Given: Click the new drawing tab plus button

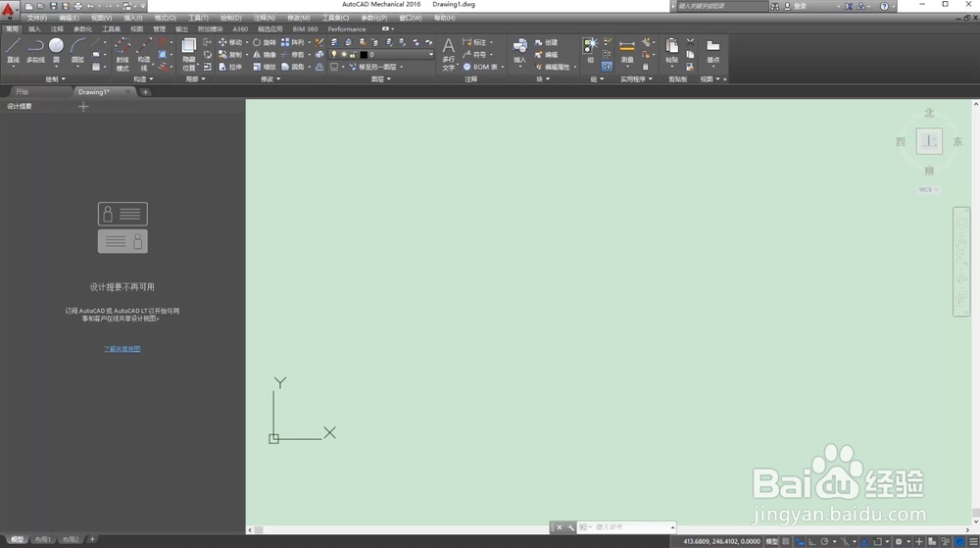Looking at the screenshot, I should point(146,92).
